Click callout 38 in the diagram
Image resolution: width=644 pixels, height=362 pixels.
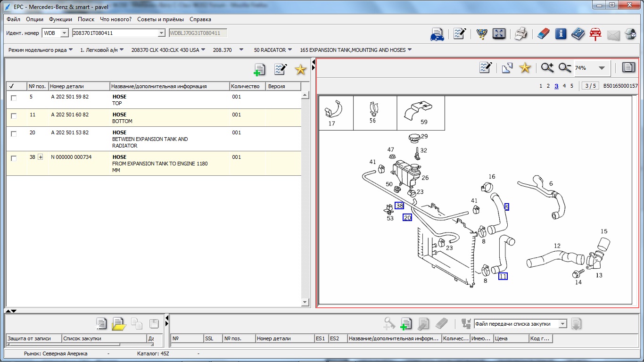pyautogui.click(x=399, y=206)
